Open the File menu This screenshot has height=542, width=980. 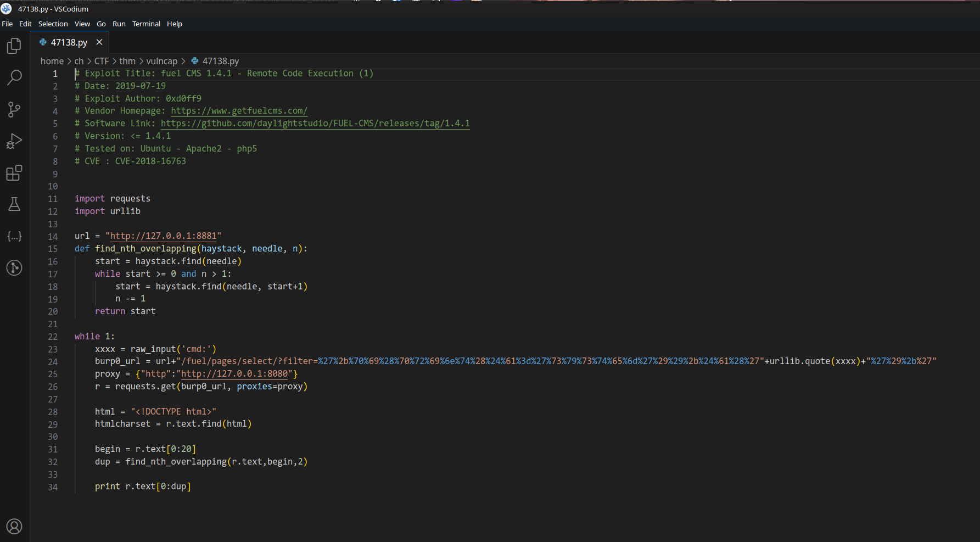(x=7, y=24)
